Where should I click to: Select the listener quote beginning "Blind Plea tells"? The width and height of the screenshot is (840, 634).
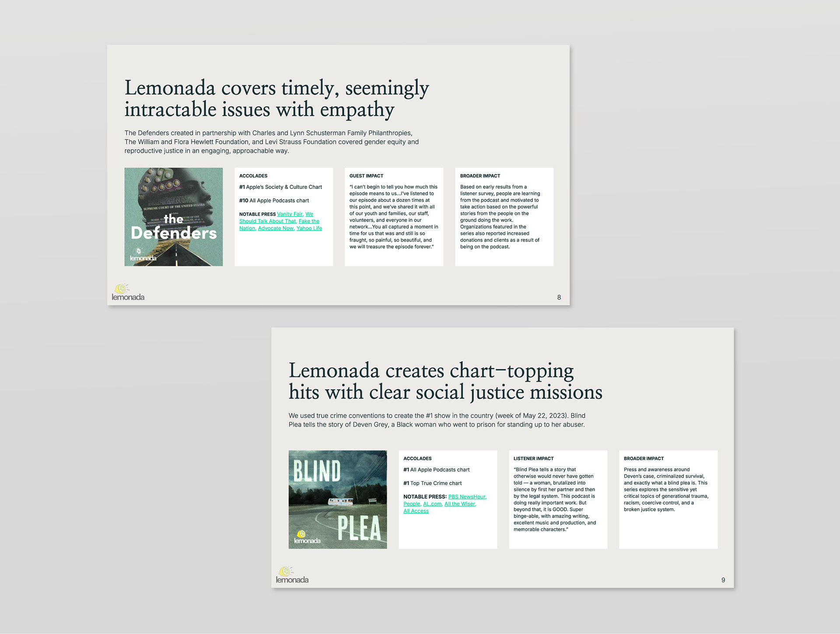(x=555, y=500)
